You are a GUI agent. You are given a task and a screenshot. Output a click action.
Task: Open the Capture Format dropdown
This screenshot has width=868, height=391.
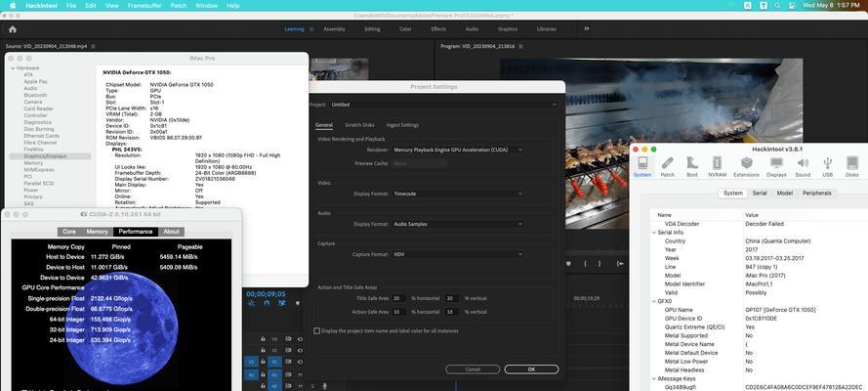tap(458, 254)
